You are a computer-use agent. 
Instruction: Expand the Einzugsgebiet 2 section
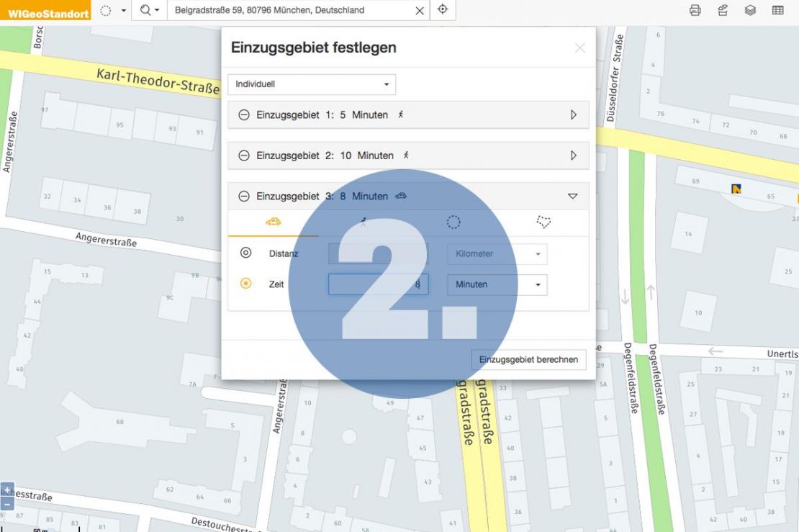[x=573, y=155]
